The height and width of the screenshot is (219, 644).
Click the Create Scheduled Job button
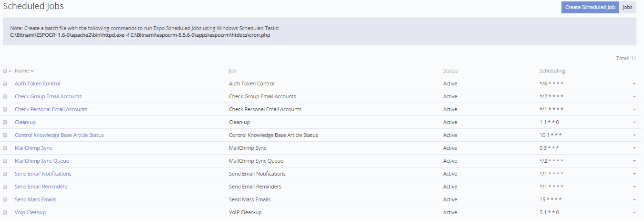coord(590,7)
